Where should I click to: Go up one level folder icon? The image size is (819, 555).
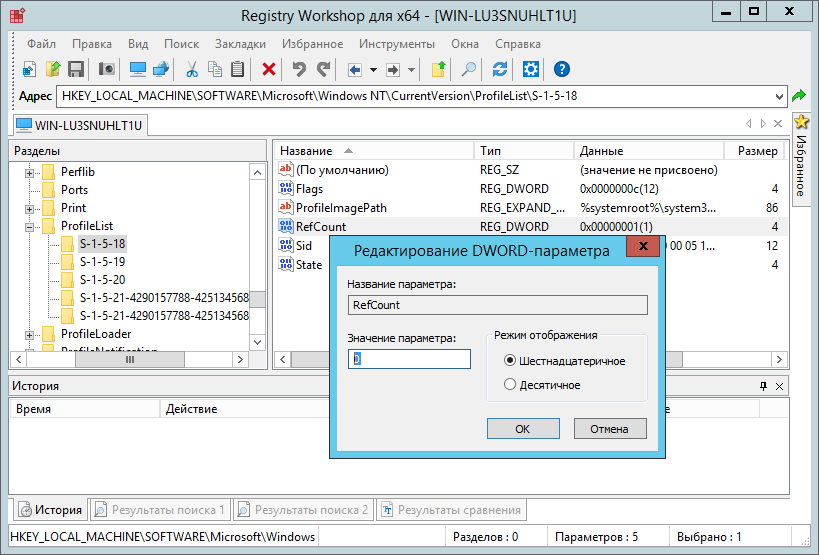(438, 69)
